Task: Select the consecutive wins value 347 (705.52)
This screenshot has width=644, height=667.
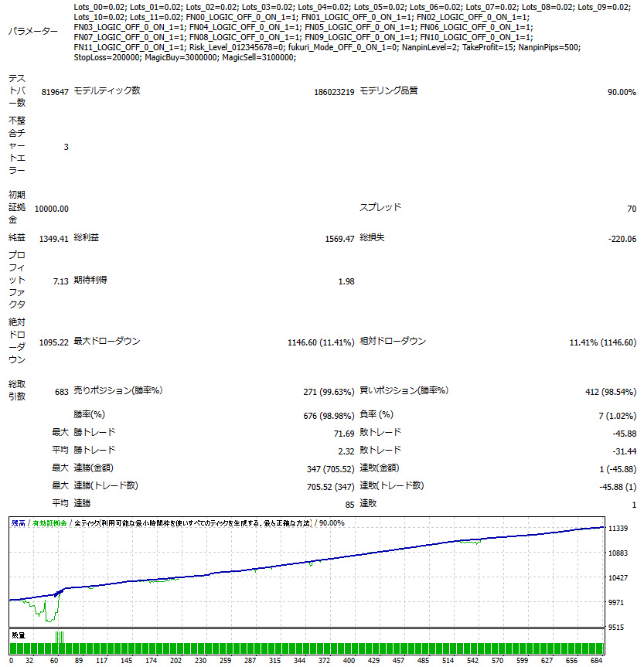Action: (331, 470)
